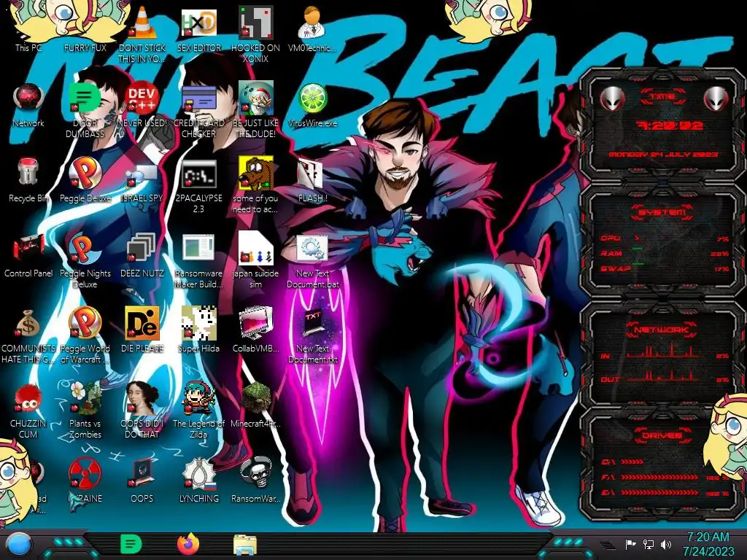Open the Recycle Bin
The image size is (747, 560).
coord(28,172)
